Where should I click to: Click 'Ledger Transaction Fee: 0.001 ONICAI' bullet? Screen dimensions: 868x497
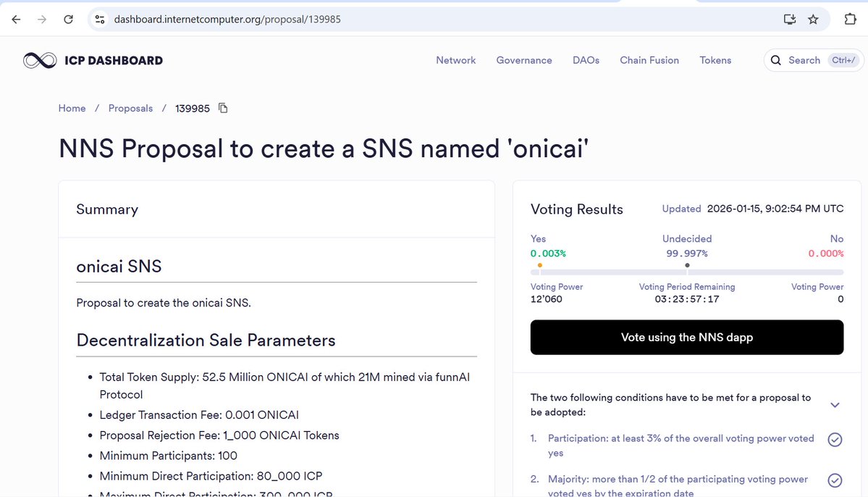(199, 415)
